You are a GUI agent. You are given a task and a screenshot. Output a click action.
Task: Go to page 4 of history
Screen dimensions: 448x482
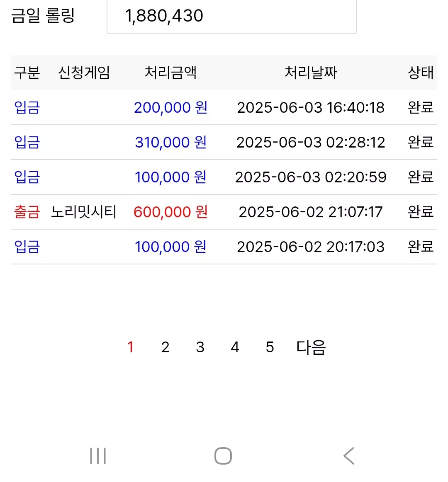click(235, 347)
